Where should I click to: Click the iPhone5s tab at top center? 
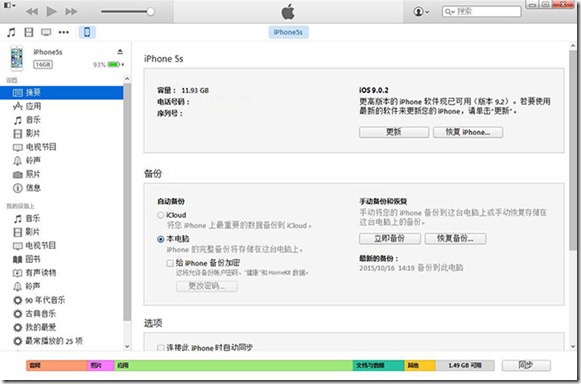tap(288, 32)
